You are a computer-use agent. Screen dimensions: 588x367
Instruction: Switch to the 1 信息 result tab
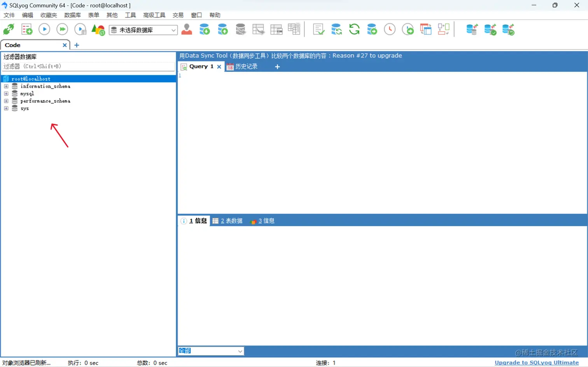(x=194, y=221)
